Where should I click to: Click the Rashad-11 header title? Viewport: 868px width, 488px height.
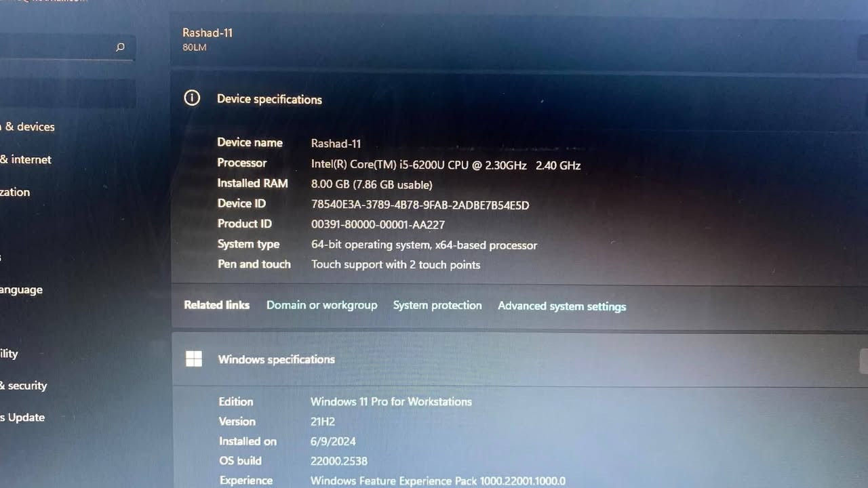[x=208, y=33]
